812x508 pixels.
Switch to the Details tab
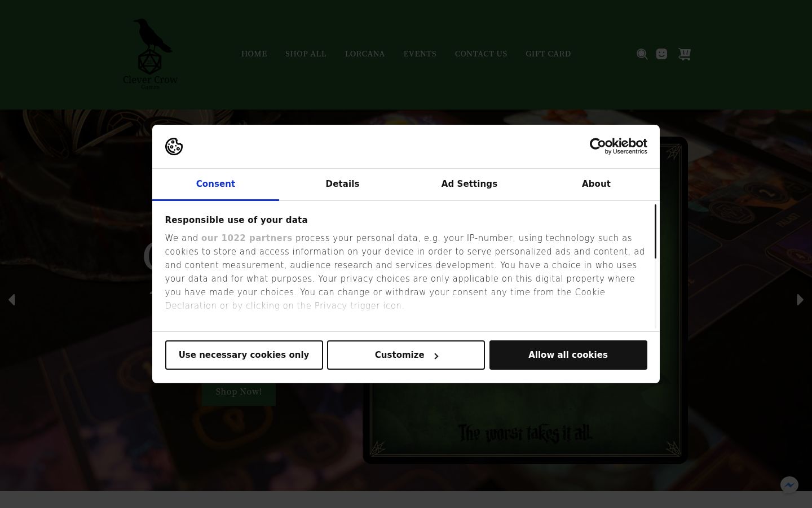click(342, 184)
